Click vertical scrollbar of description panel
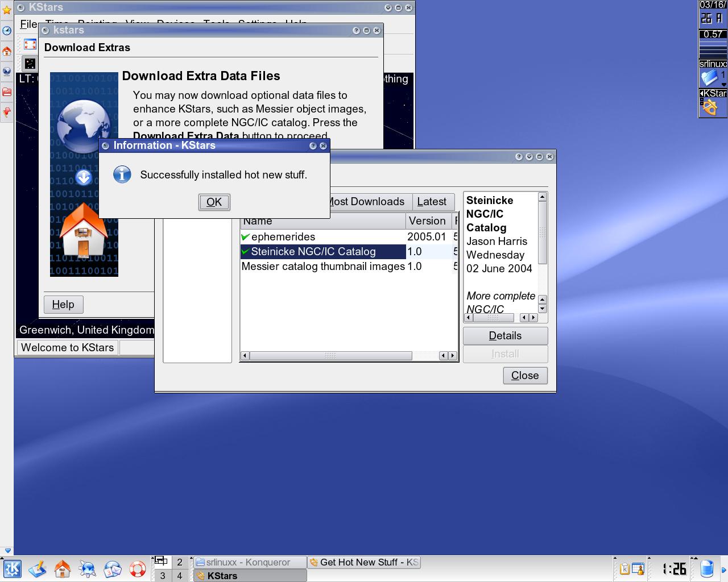Image resolution: width=728 pixels, height=582 pixels. click(543, 252)
